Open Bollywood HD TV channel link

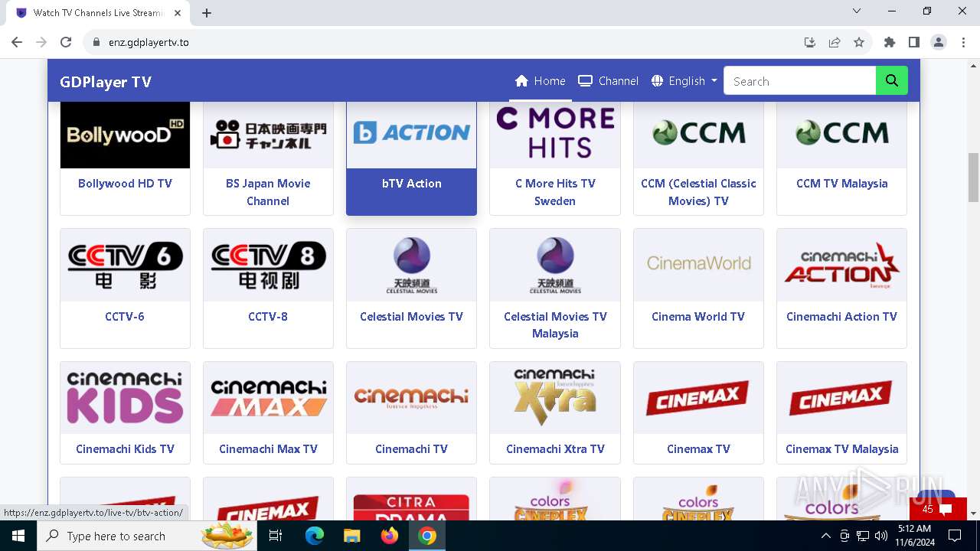point(125,184)
